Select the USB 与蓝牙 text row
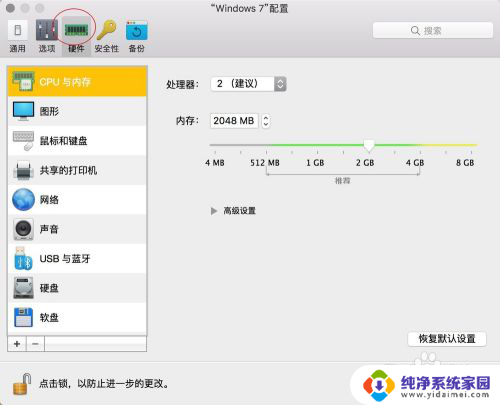This screenshot has height=405, width=500. pyautogui.click(x=77, y=258)
